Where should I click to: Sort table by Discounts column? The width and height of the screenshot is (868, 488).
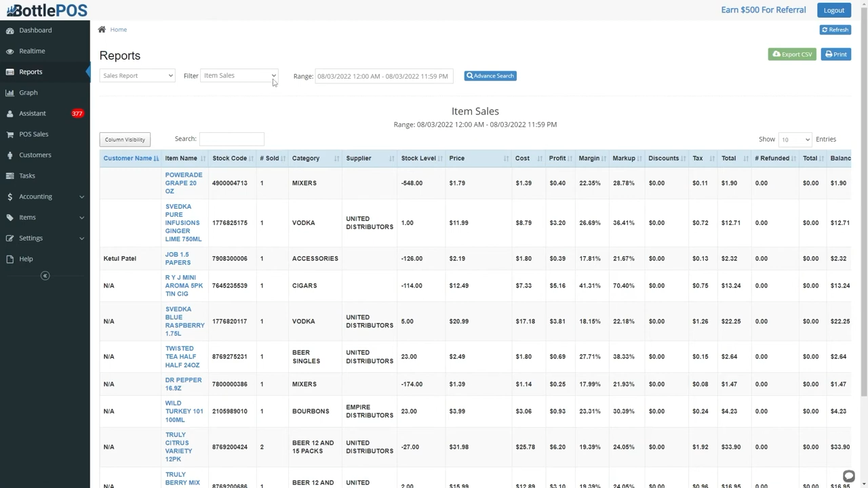(x=667, y=159)
